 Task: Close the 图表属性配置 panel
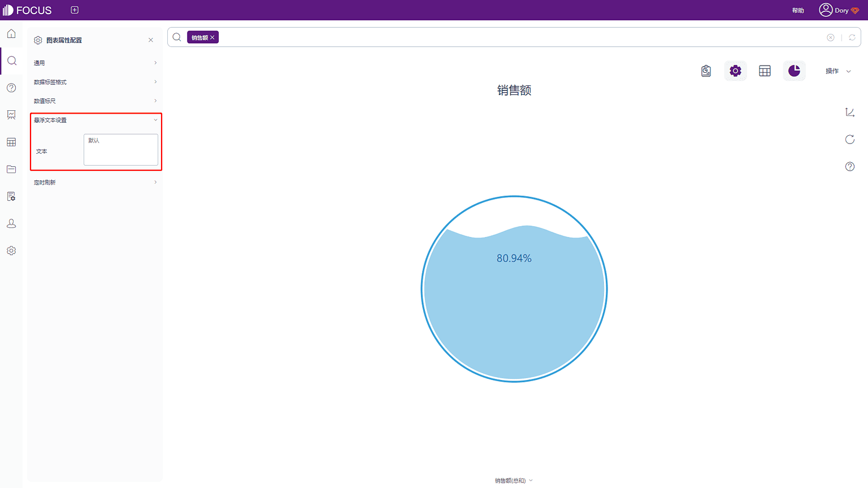coord(151,40)
